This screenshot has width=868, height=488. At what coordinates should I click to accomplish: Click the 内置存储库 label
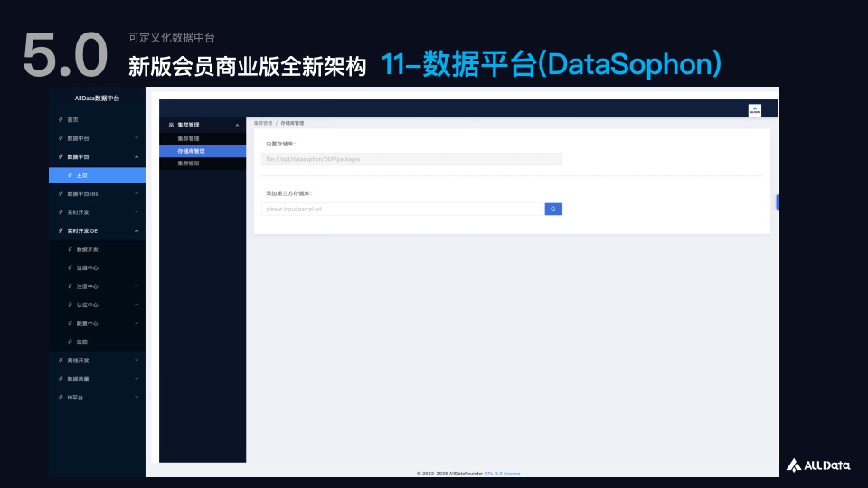pyautogui.click(x=280, y=144)
